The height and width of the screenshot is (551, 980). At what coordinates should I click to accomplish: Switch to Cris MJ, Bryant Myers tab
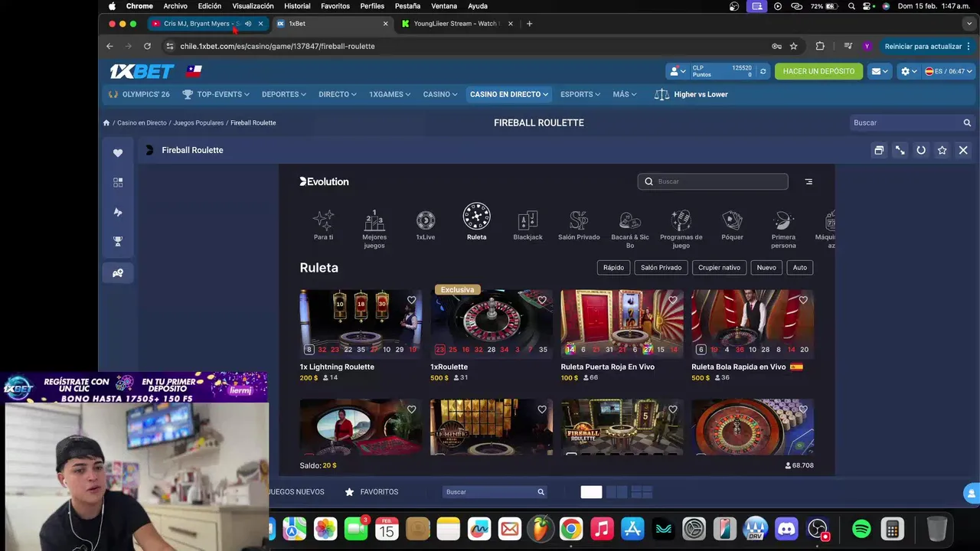pyautogui.click(x=207, y=24)
